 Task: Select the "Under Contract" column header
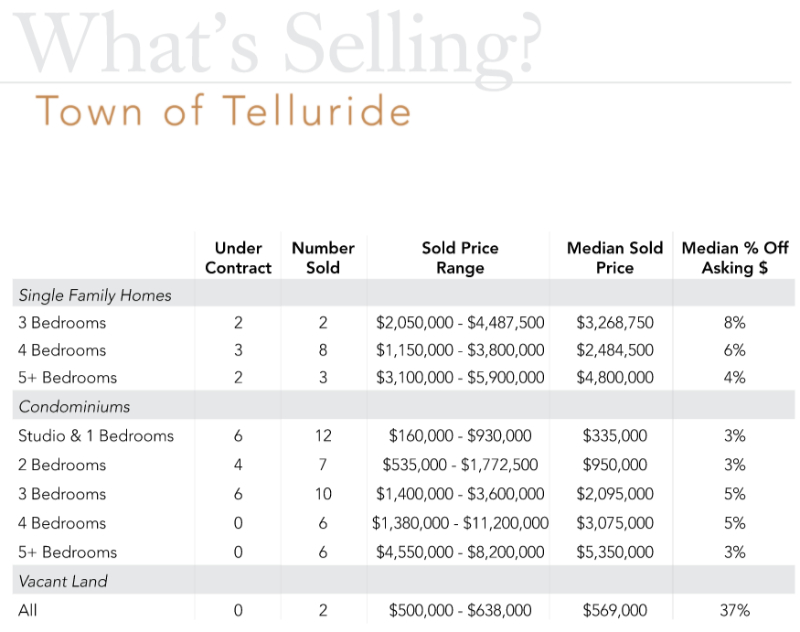click(x=238, y=258)
